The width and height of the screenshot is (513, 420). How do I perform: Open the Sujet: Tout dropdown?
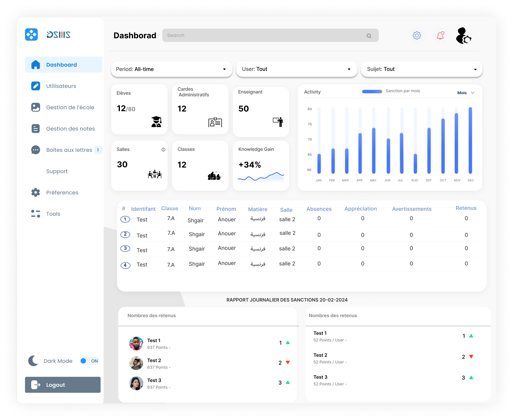tap(422, 69)
